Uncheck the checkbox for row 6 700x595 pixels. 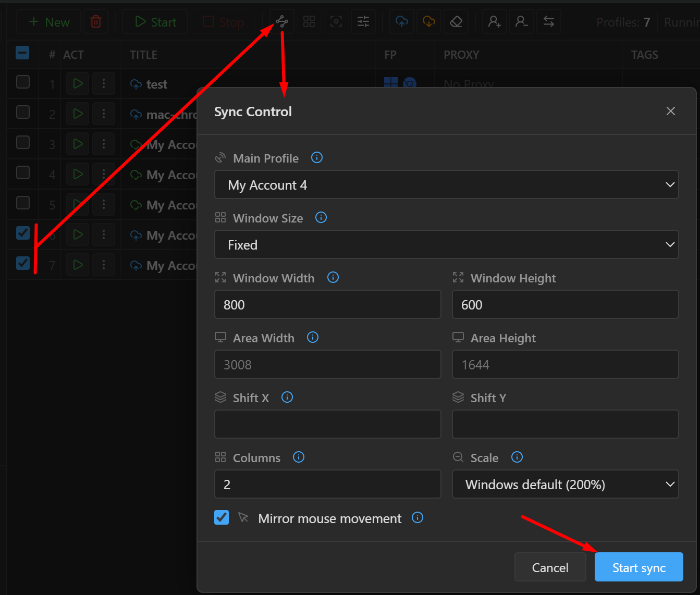coord(23,233)
